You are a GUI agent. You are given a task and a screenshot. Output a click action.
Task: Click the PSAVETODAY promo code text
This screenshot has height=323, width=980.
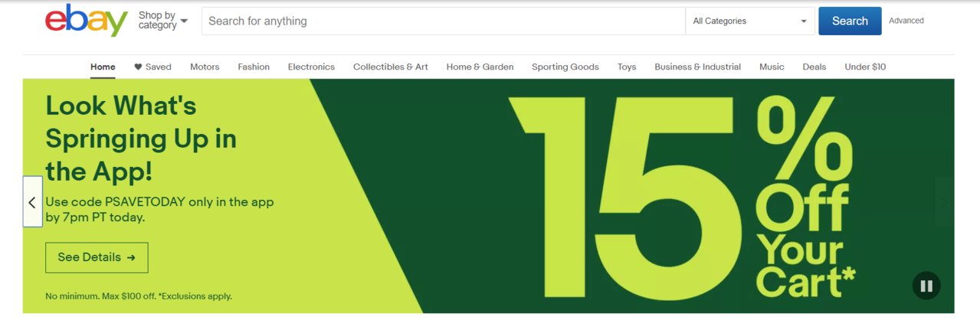tap(159, 210)
